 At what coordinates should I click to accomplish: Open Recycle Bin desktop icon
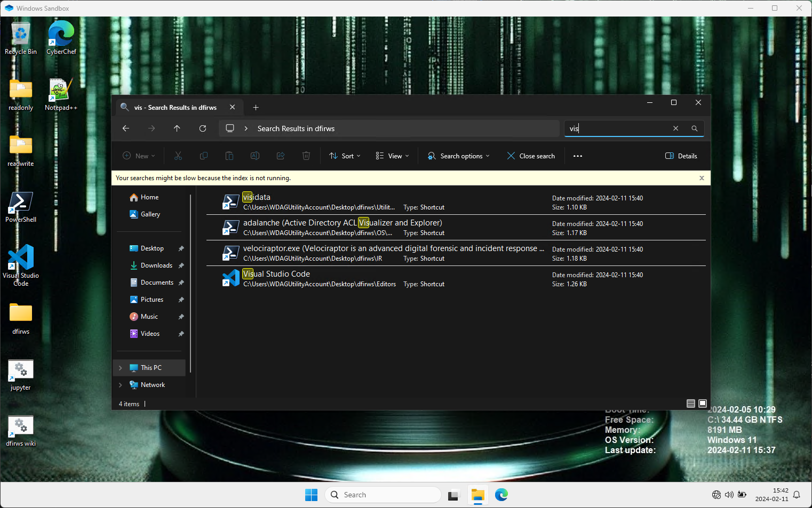point(21,38)
